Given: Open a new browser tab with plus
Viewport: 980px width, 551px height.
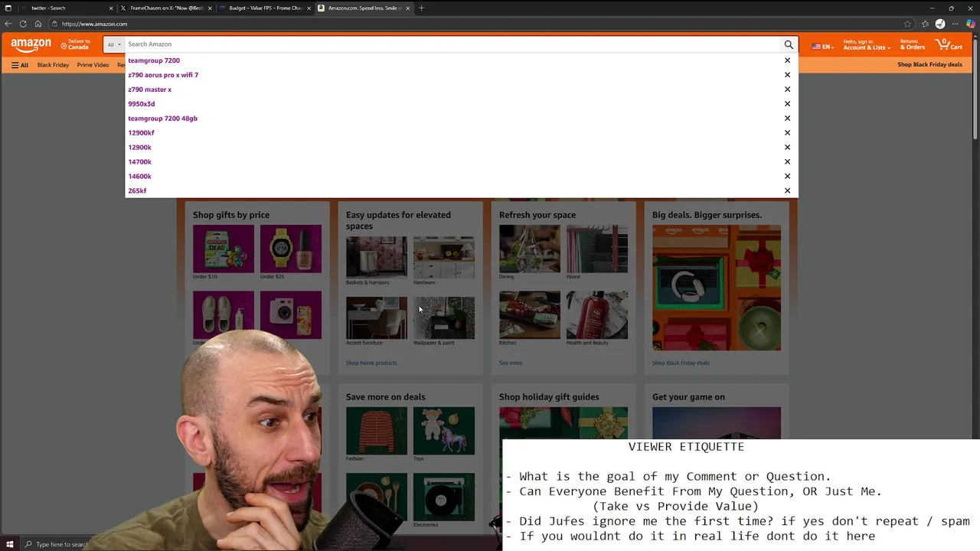Looking at the screenshot, I should 421,8.
